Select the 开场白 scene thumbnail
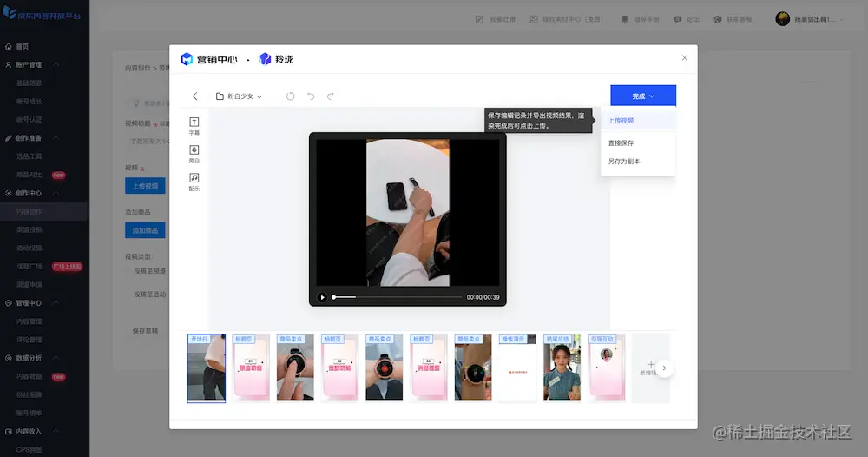 tap(207, 368)
